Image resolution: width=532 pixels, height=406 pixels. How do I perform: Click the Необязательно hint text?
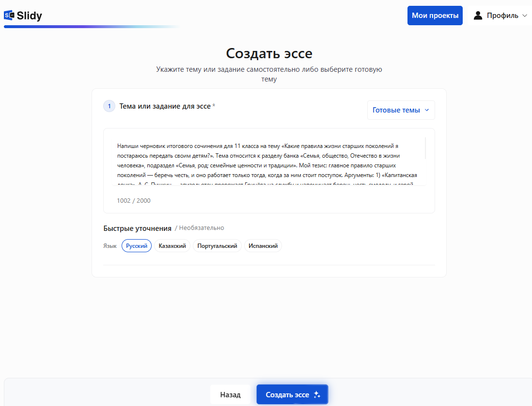[x=202, y=228]
